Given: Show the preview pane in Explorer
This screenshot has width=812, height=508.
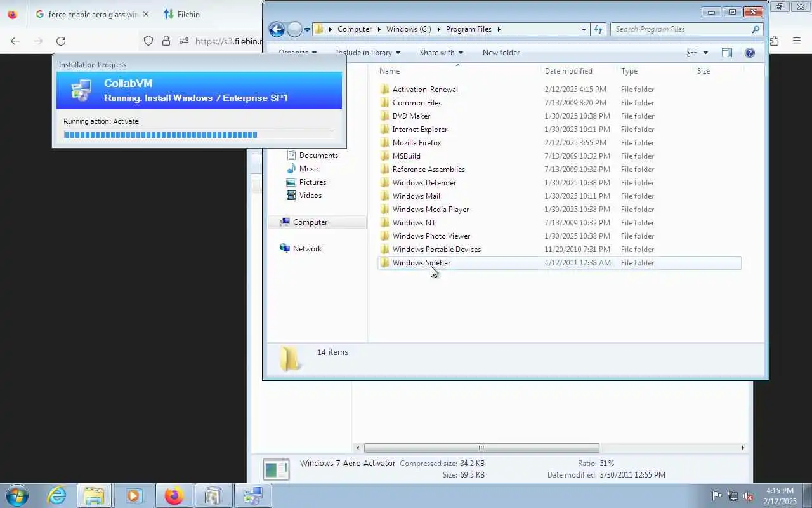Looking at the screenshot, I should [727, 53].
